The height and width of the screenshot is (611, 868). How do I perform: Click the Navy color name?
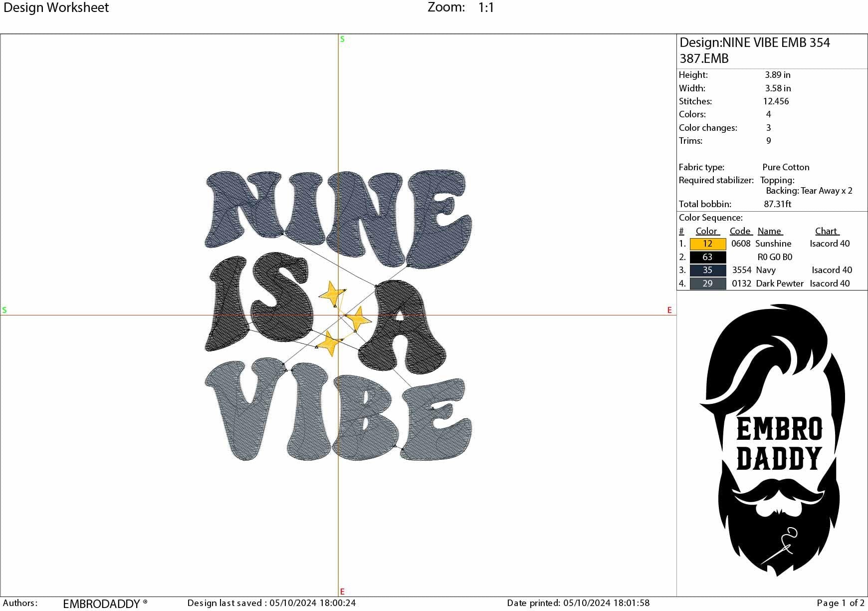tap(766, 270)
